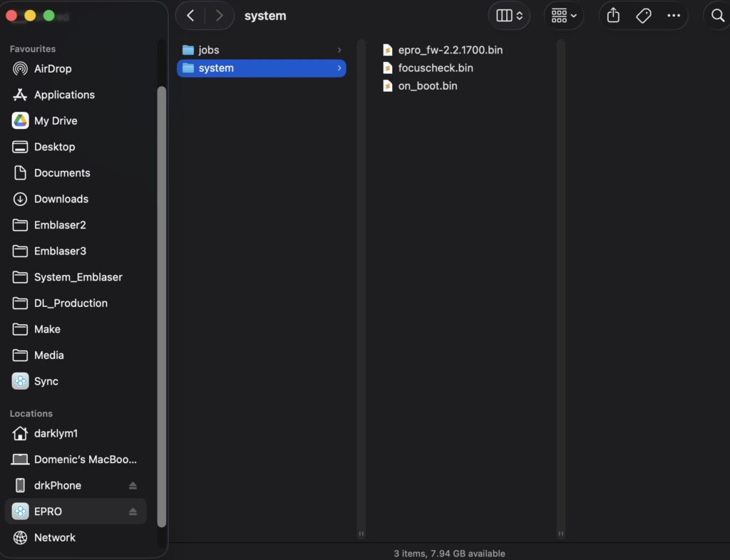Open My Drive in the sidebar
Image resolution: width=730 pixels, height=560 pixels.
click(56, 120)
